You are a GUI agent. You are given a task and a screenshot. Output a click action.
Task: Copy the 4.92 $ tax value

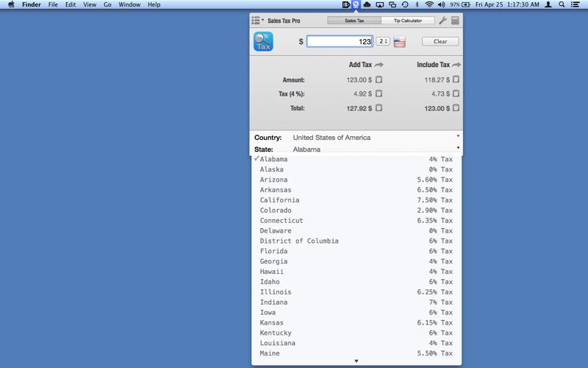pyautogui.click(x=379, y=93)
